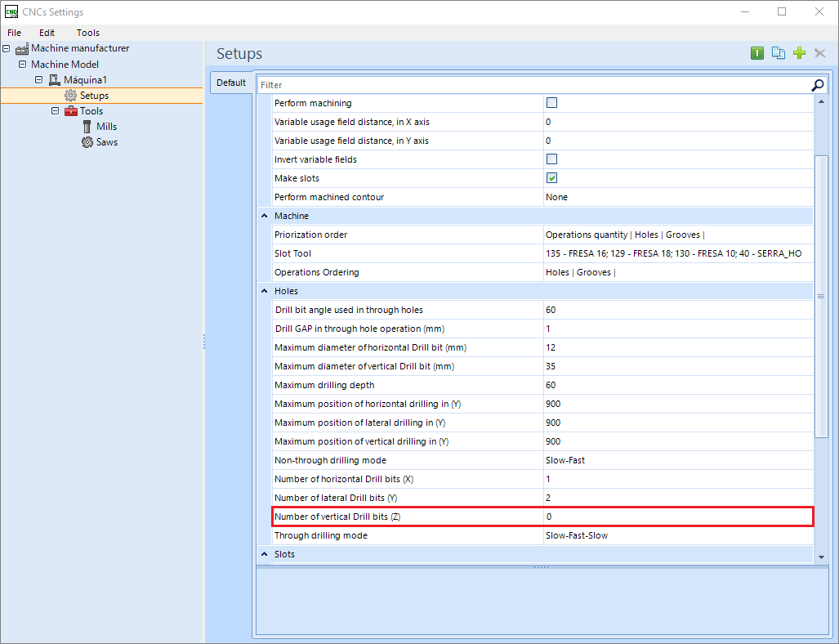The image size is (839, 644).
Task: Click the green plus add setup icon
Action: [x=799, y=53]
